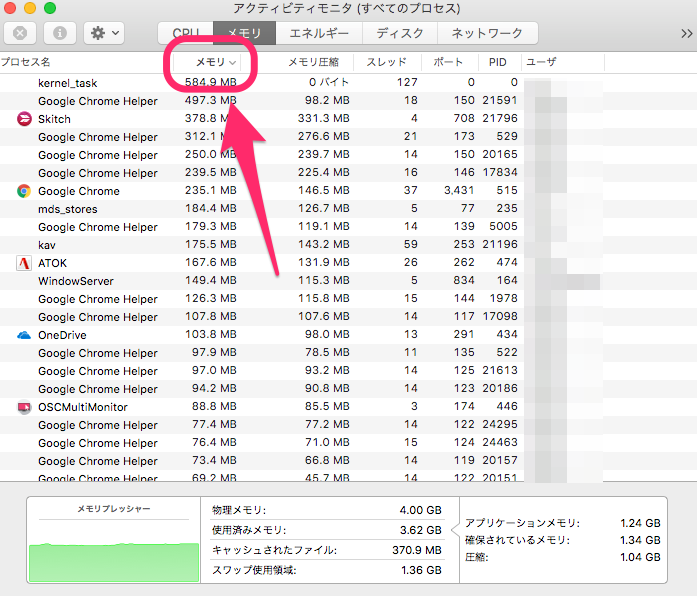
Task: Click the キャッシュされたファイル 370.9 MB value
Action: pyautogui.click(x=417, y=550)
